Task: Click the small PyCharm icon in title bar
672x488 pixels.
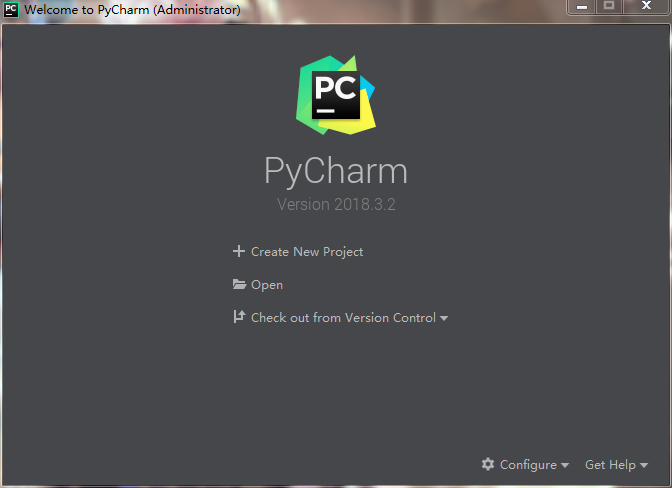Action: 11,10
